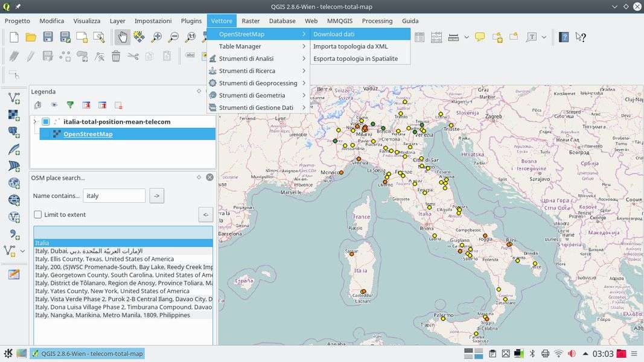Click the yellow Map Tips icon
The image size is (644, 362).
480,37
